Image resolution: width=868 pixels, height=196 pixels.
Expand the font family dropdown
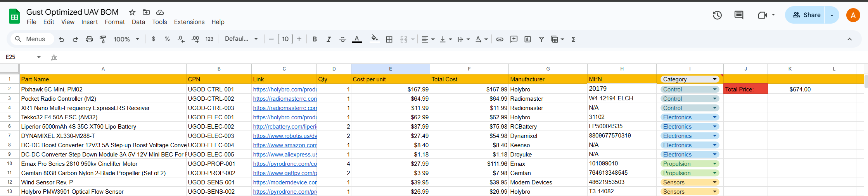(241, 39)
